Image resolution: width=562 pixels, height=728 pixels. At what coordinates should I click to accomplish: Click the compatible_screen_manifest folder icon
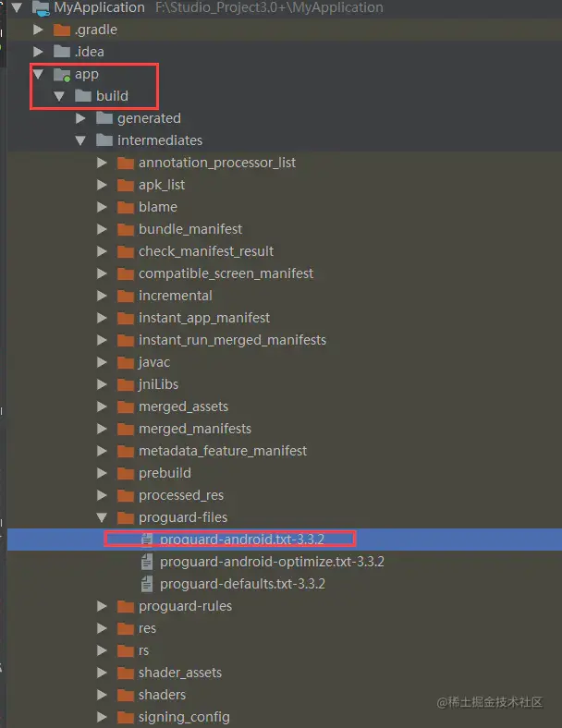point(126,274)
